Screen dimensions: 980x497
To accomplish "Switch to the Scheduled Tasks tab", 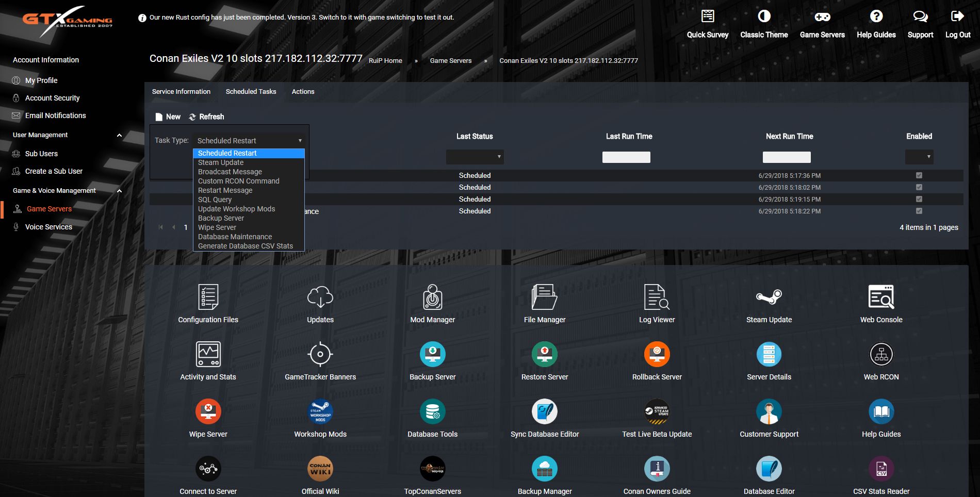I will coord(251,91).
